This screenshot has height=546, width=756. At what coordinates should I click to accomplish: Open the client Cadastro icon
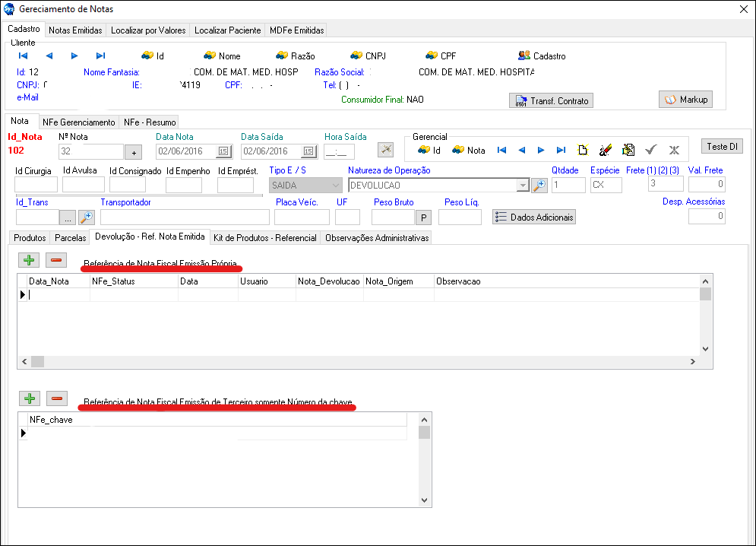(524, 56)
